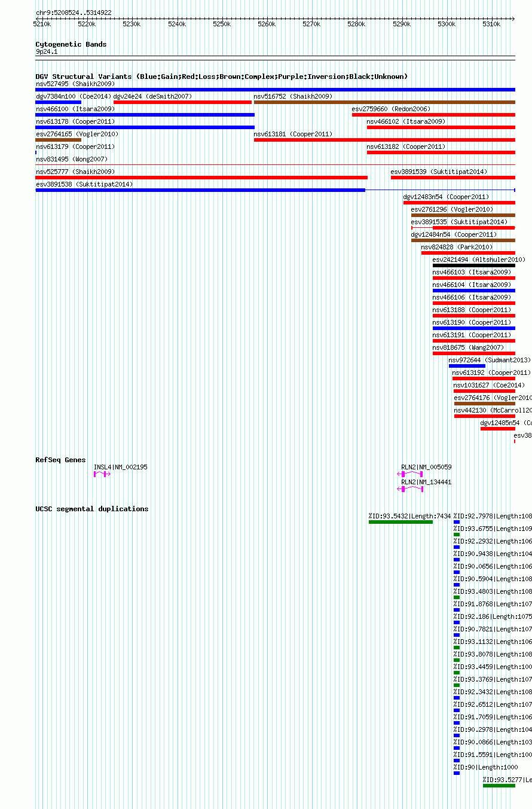
Task: Click the DGV Structural Variants track title
Action: point(222,77)
